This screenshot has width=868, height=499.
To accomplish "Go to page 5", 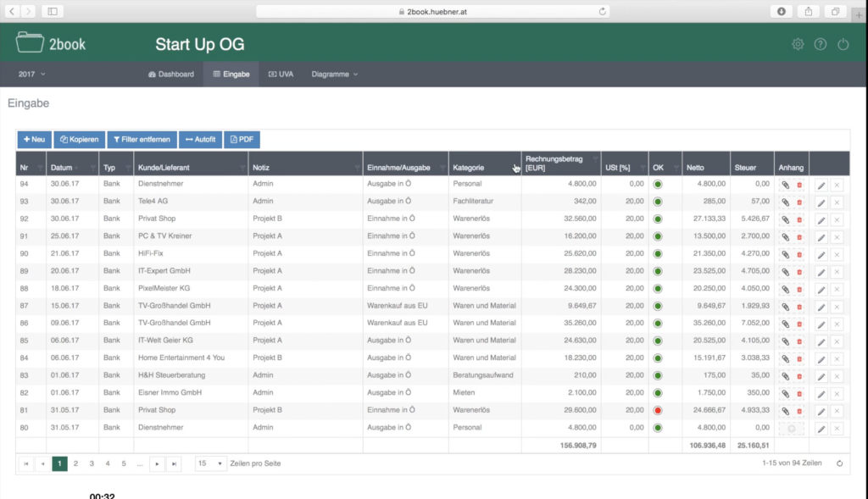I will click(124, 463).
